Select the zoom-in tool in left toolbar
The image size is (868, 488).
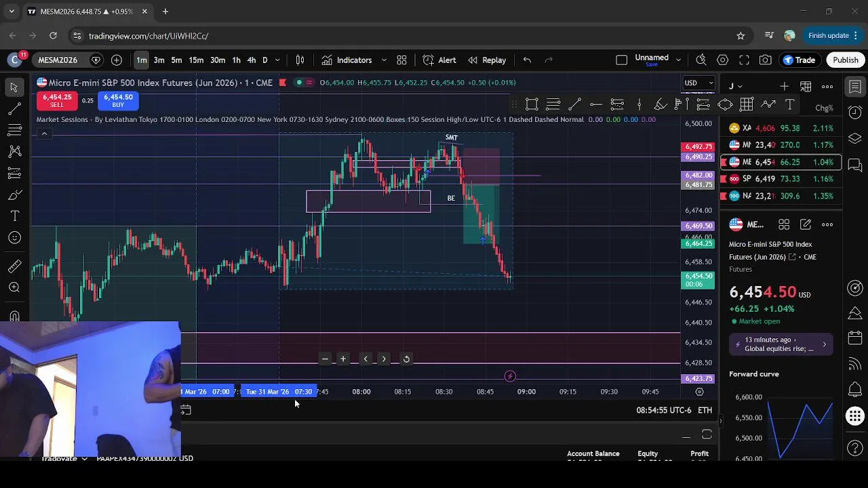tap(14, 287)
